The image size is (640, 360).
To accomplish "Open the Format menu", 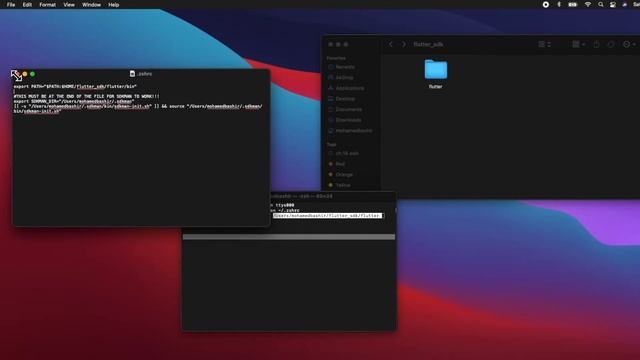I will coord(48,5).
